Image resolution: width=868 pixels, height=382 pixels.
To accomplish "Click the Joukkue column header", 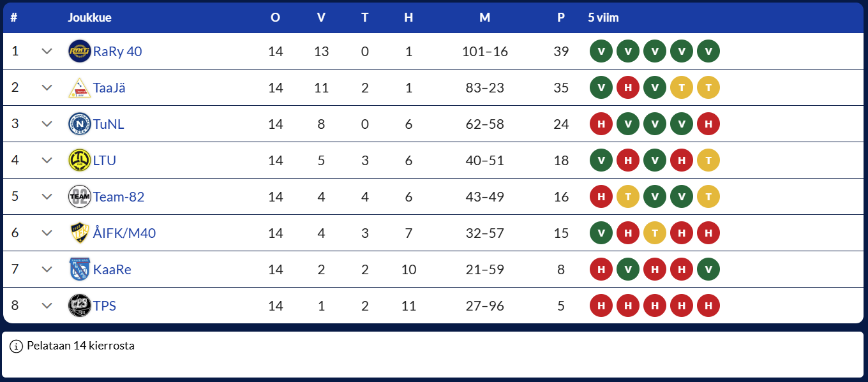I will pyautogui.click(x=89, y=17).
